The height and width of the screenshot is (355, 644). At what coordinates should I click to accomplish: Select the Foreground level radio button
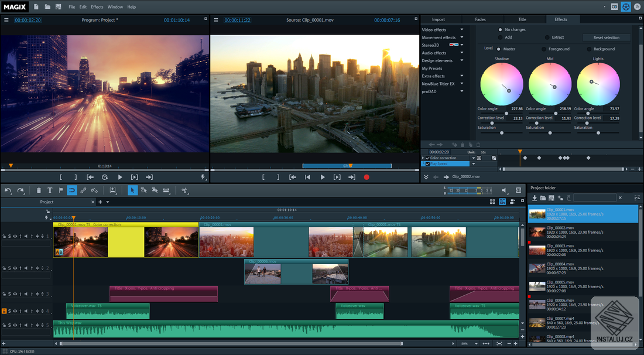pyautogui.click(x=544, y=49)
